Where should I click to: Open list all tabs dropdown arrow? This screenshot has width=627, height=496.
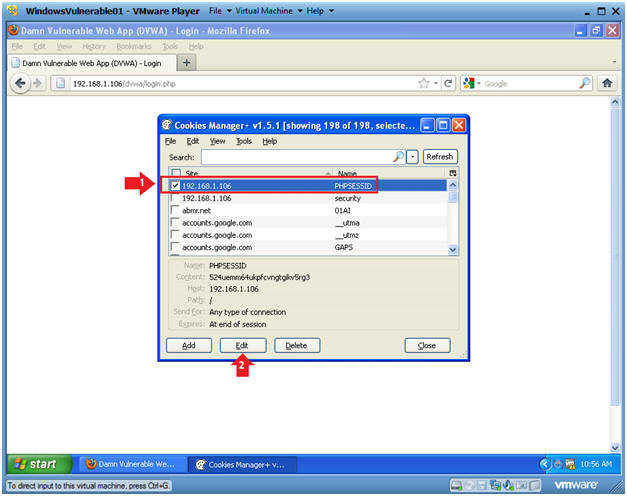614,62
